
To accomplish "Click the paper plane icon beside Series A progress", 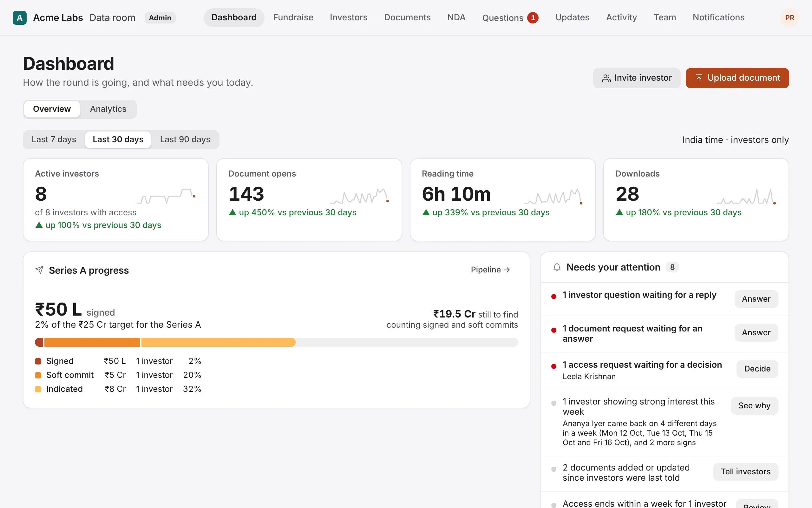I will 40,270.
